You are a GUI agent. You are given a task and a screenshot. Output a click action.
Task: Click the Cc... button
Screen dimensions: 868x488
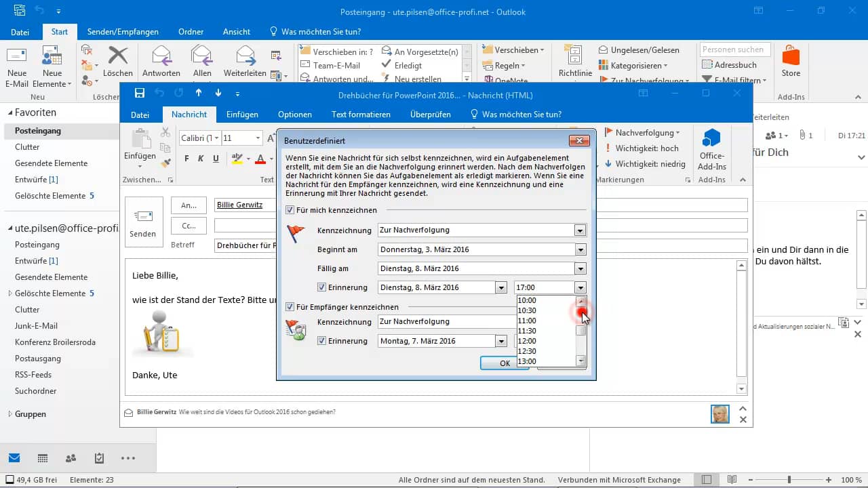point(189,226)
